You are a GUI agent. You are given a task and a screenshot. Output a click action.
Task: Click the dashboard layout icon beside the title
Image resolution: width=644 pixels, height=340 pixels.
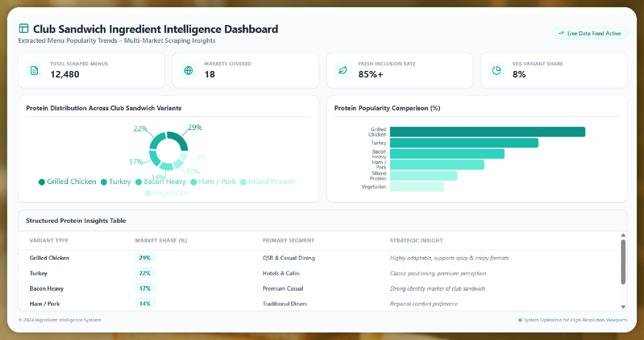pos(24,28)
